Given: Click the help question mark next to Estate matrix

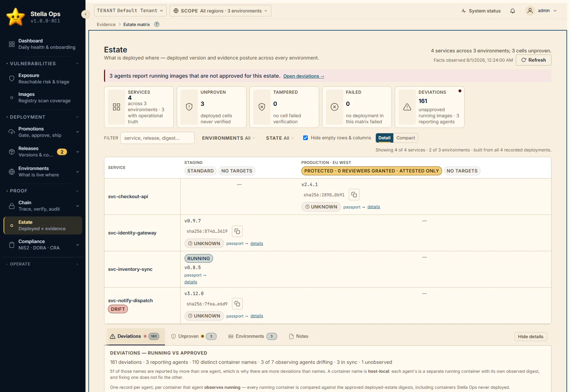Looking at the screenshot, I should click(x=157, y=24).
